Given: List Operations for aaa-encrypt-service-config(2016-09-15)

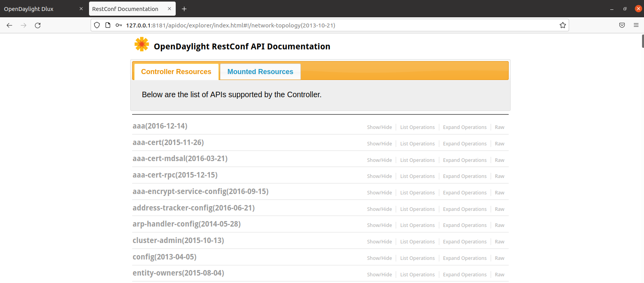Looking at the screenshot, I should (x=417, y=193).
